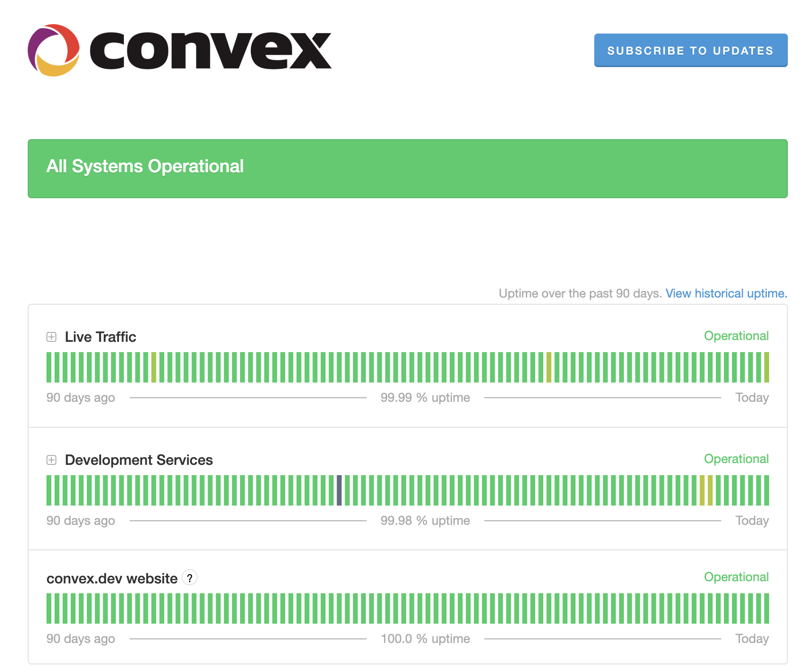Click "Uptime over the past 90 days." text
This screenshot has width=812, height=672.
580,293
